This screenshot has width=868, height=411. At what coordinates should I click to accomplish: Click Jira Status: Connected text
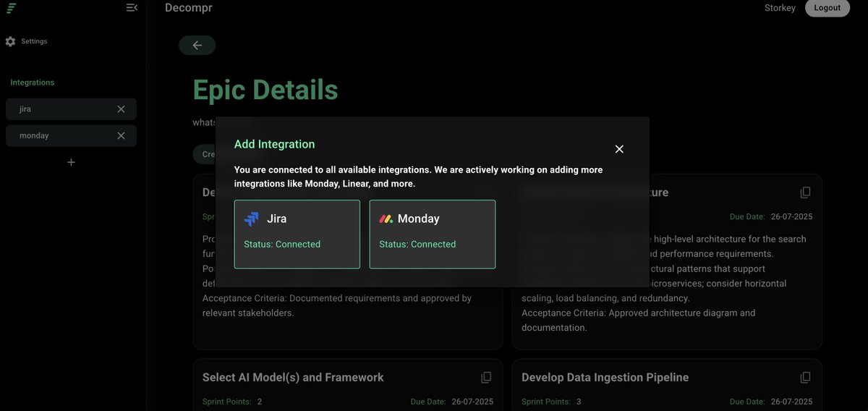point(282,245)
